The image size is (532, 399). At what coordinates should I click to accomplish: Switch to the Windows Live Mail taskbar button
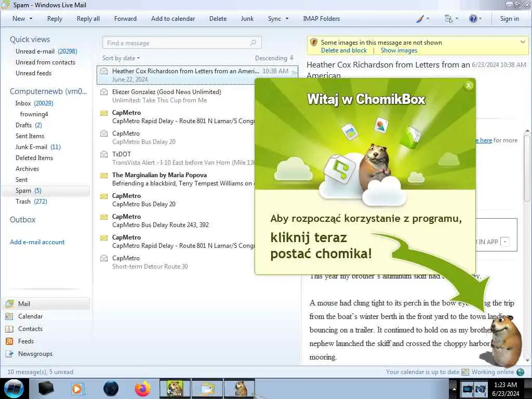(x=207, y=389)
